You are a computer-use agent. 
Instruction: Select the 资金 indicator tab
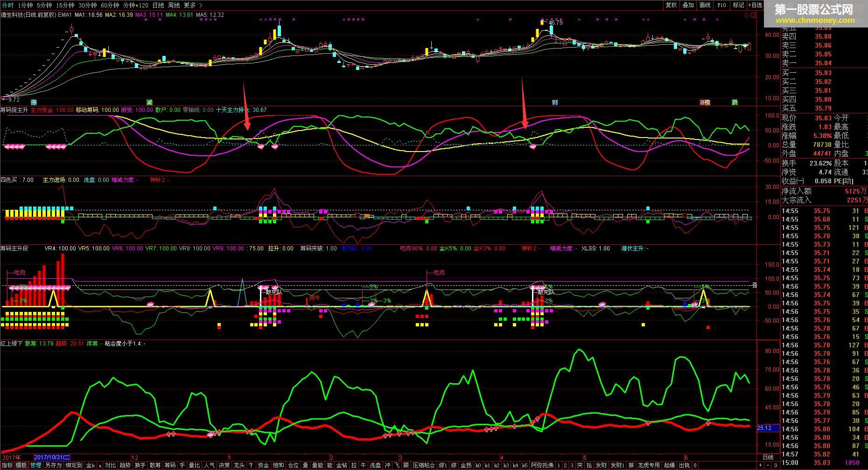(263, 465)
